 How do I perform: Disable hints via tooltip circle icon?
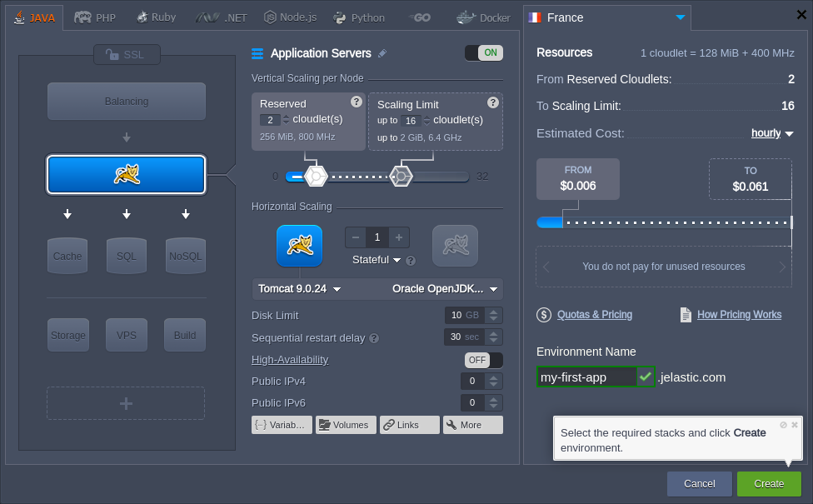[x=784, y=425]
